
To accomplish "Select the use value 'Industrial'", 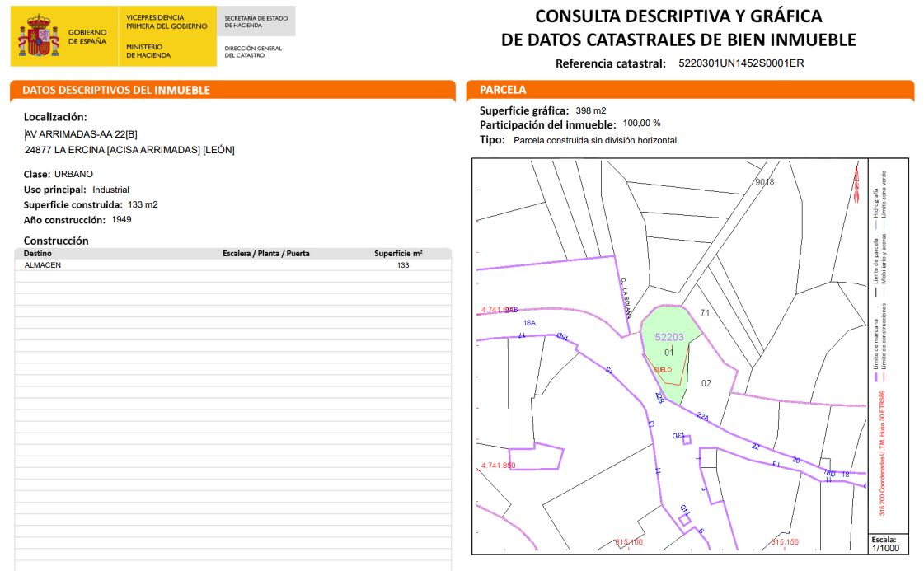I will [110, 190].
